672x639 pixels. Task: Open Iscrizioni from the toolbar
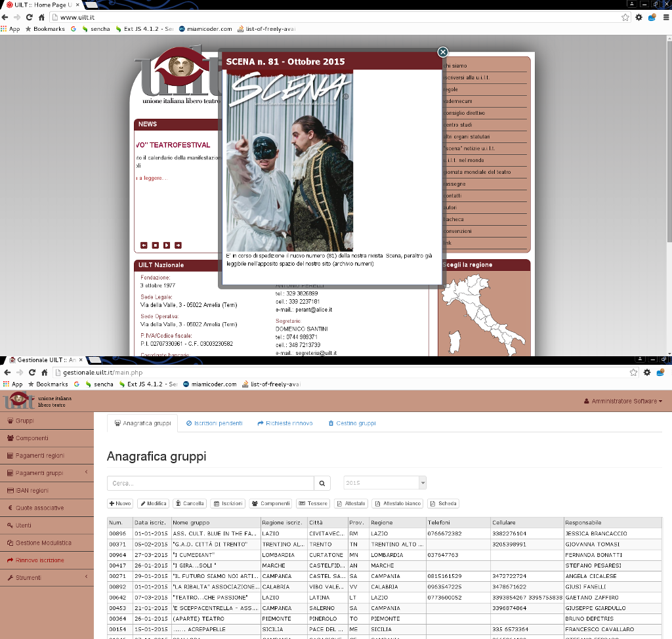click(228, 504)
